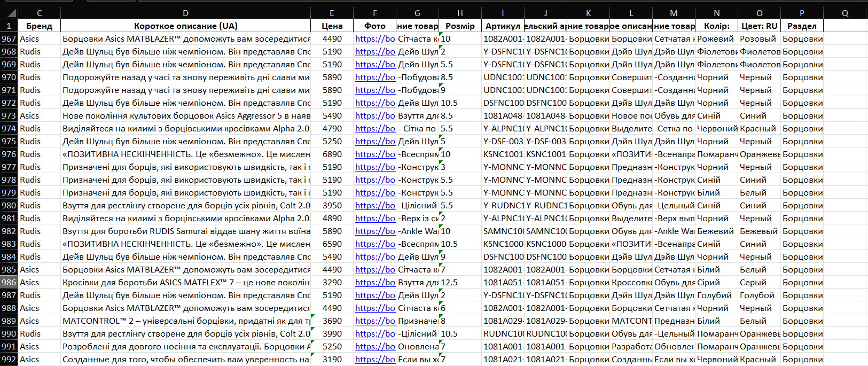Click the 'Фото' header cell
The height and width of the screenshot is (366, 868).
(375, 26)
